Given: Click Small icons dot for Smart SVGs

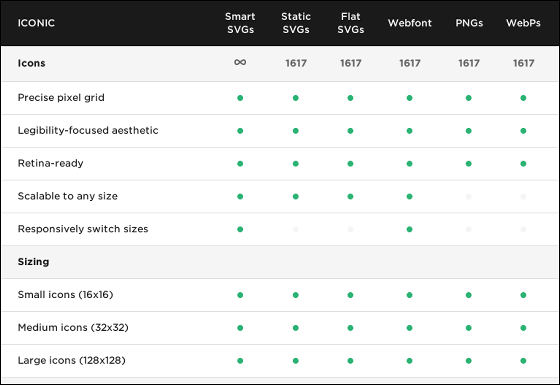Looking at the screenshot, I should coord(240,295).
